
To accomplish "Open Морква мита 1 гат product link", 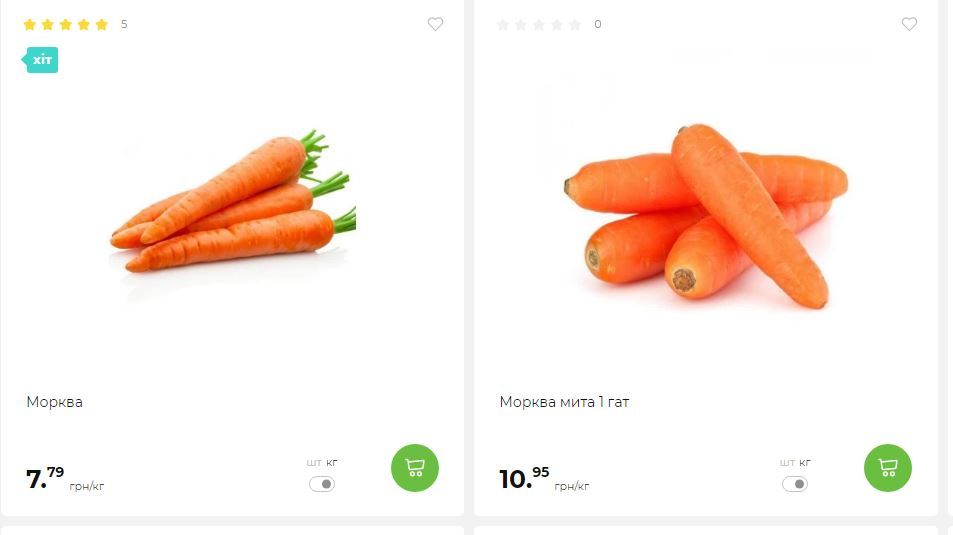I will tap(564, 402).
